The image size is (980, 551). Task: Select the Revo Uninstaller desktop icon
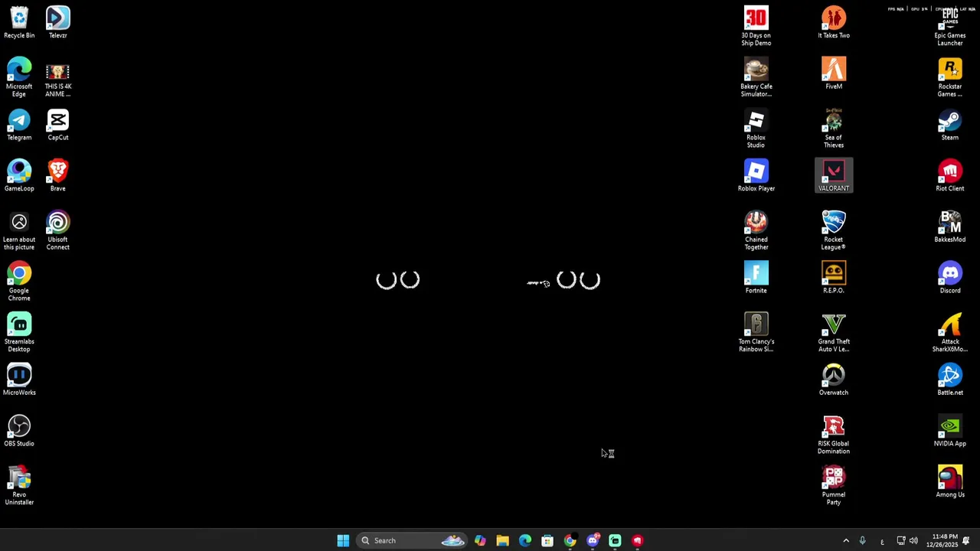(x=19, y=486)
